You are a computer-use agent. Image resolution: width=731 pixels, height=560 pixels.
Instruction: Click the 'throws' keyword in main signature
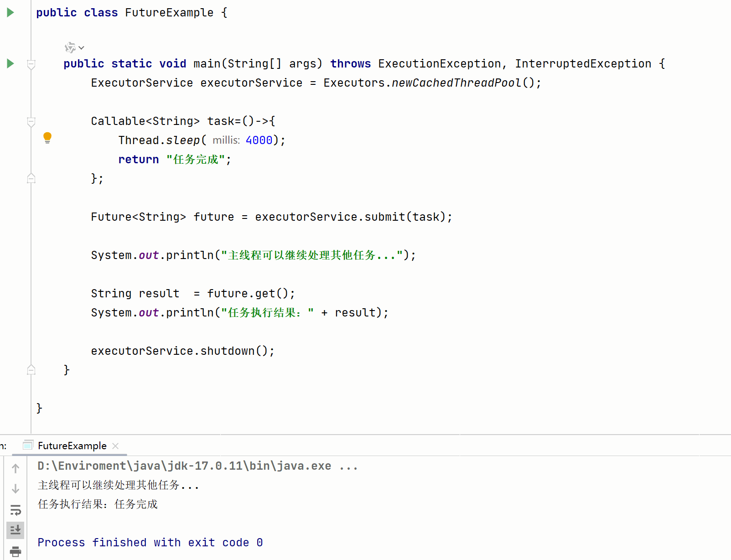coord(350,64)
